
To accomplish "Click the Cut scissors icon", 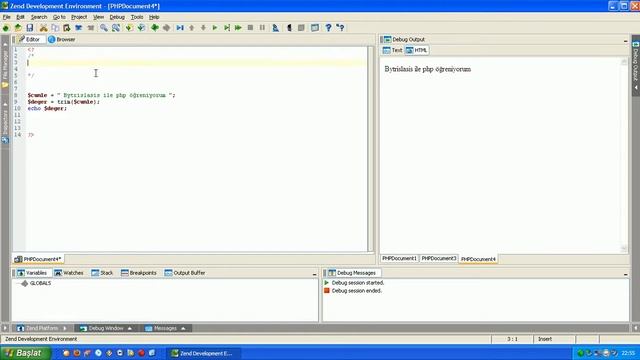I will [x=43, y=28].
